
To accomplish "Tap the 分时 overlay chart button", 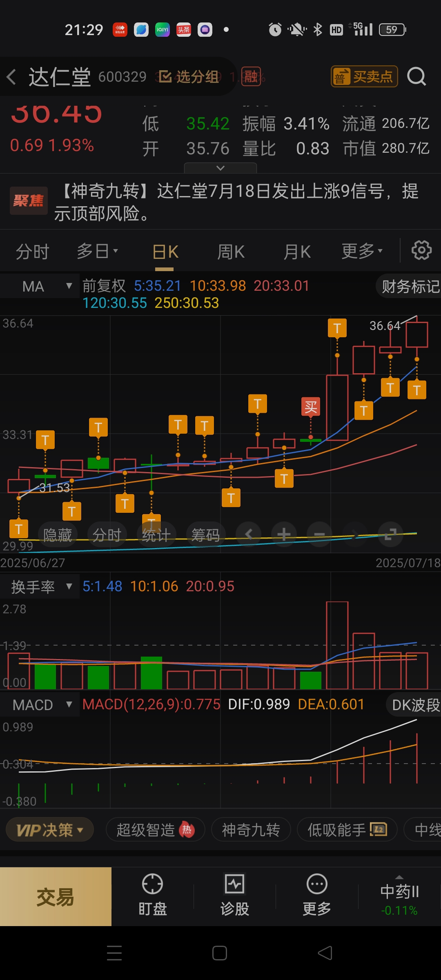I will (x=107, y=535).
